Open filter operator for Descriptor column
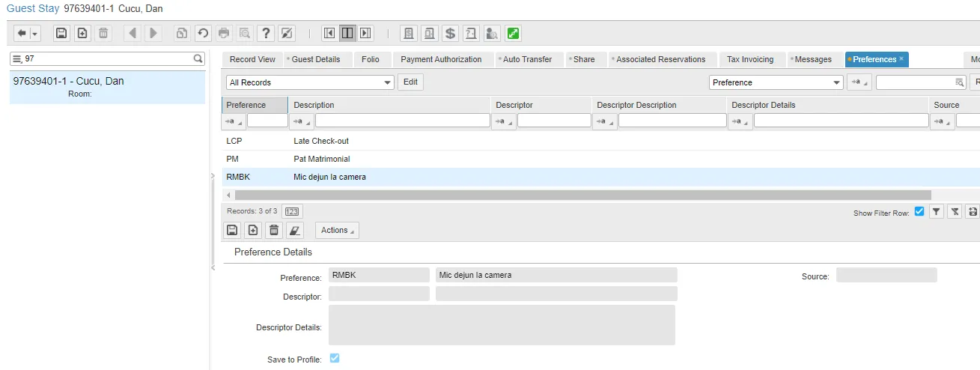 coord(503,121)
